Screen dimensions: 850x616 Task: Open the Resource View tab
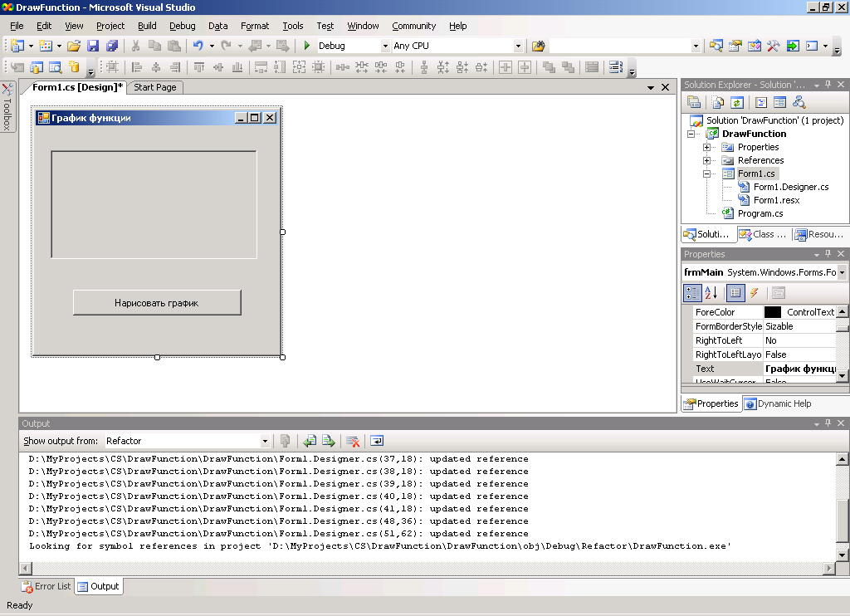pos(819,234)
